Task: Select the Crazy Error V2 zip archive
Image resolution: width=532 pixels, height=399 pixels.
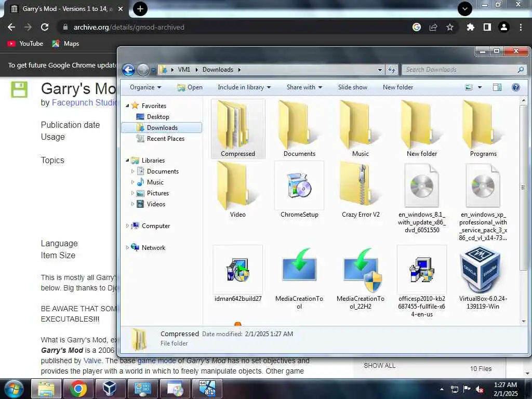Action: tap(361, 190)
